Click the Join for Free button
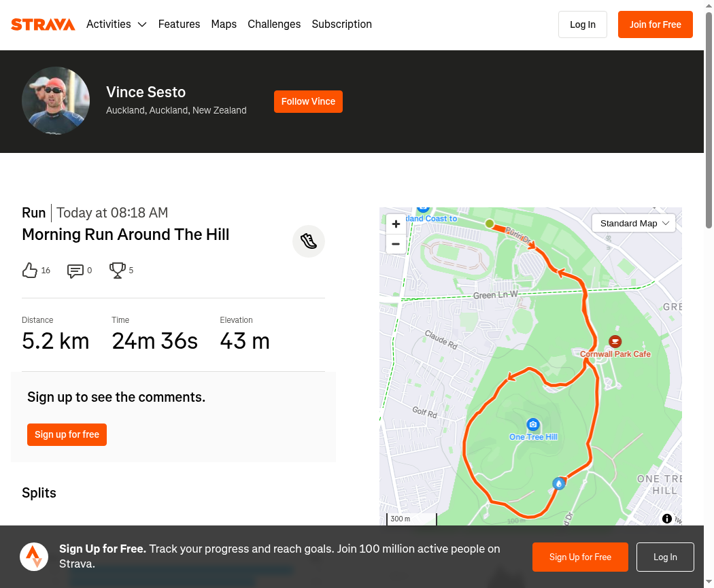 tap(656, 24)
